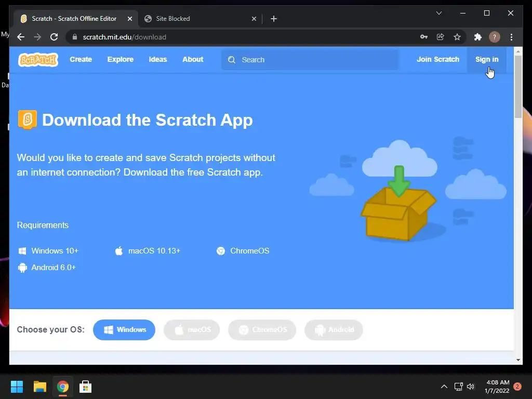Click Sign in

[487, 59]
